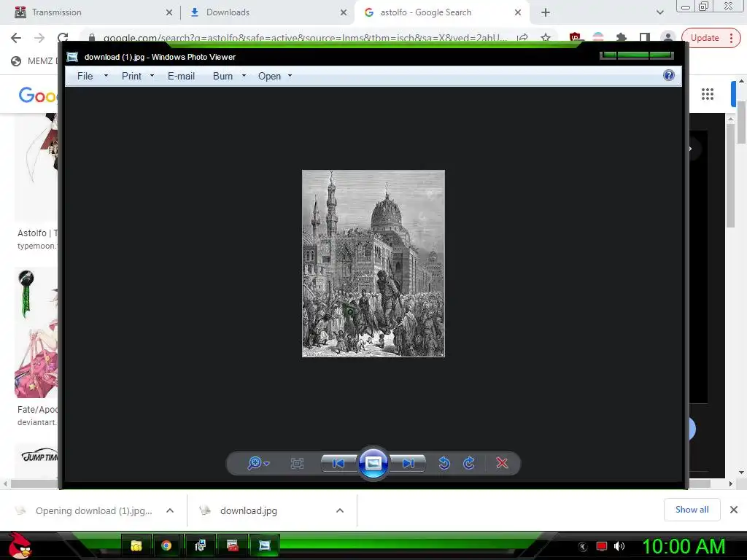747x560 pixels.
Task: Click the Chrome taskbar icon
Action: 166,545
